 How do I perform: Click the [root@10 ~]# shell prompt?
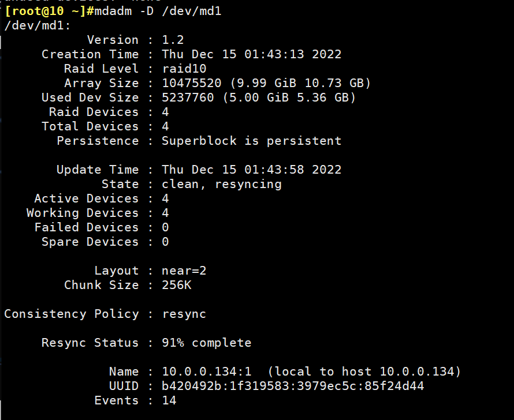[x=45, y=12]
